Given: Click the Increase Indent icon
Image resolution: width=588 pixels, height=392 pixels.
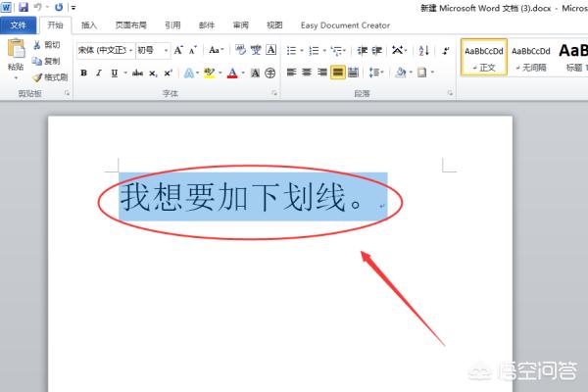Looking at the screenshot, I should tap(377, 50).
